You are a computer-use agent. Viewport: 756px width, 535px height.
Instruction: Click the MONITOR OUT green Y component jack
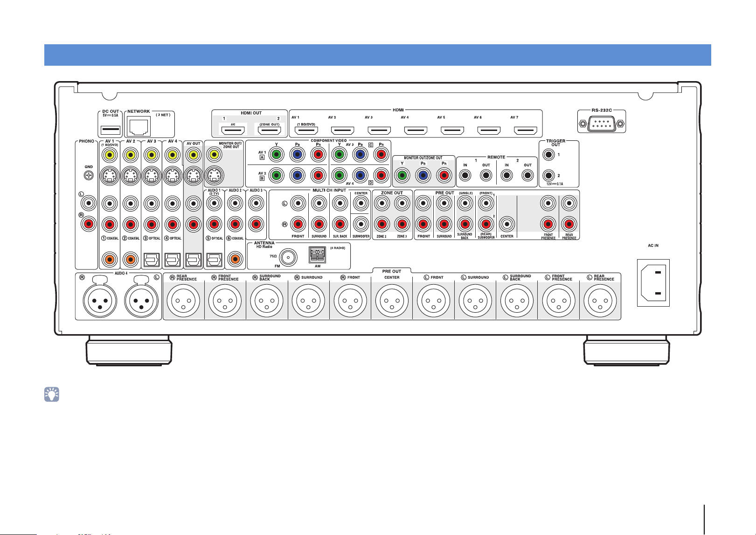click(402, 176)
